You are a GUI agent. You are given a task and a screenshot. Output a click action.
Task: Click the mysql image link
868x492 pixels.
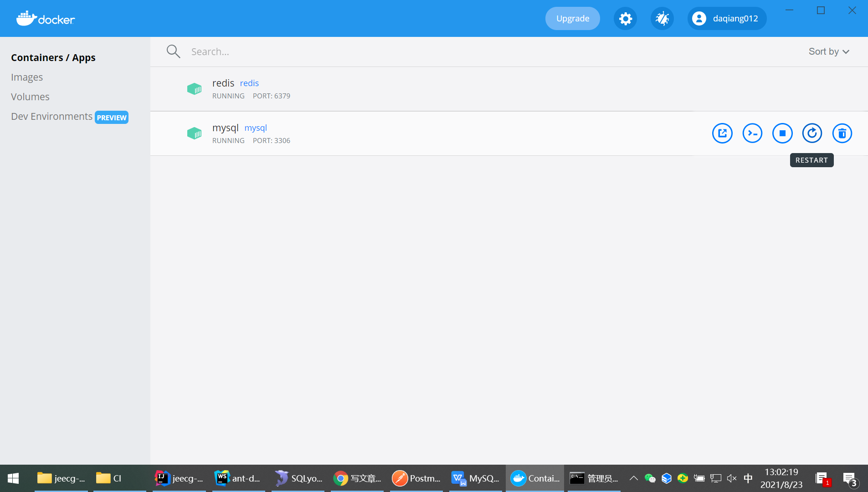click(x=256, y=128)
